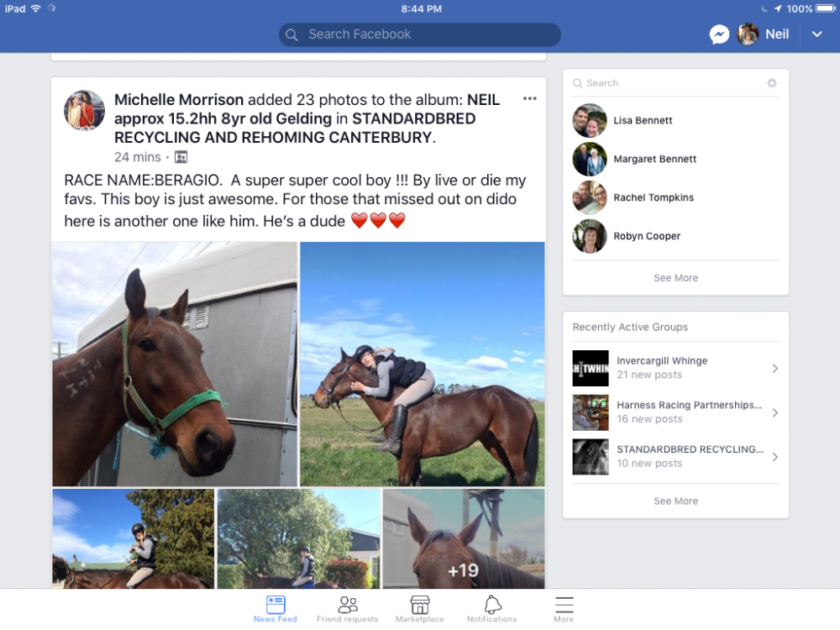Expand the STANDARDBRED RECYCLING group chevron
840x630 pixels.
[774, 457]
